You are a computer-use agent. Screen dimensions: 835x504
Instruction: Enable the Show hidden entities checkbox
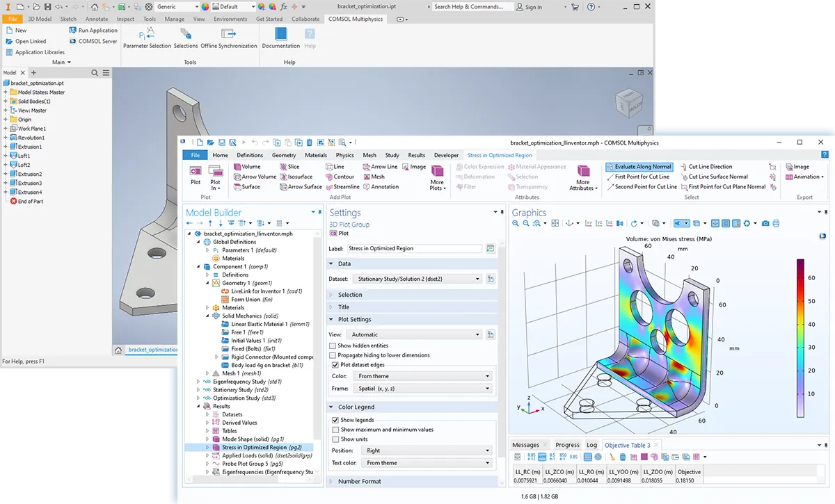[334, 346]
